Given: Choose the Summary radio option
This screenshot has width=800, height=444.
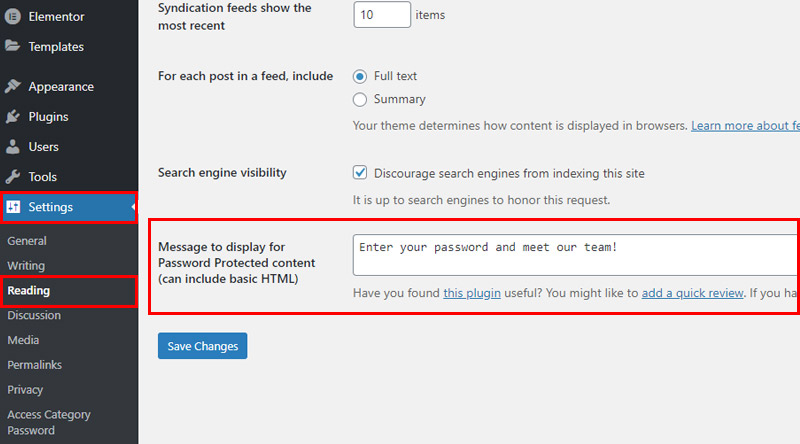Looking at the screenshot, I should (x=360, y=100).
